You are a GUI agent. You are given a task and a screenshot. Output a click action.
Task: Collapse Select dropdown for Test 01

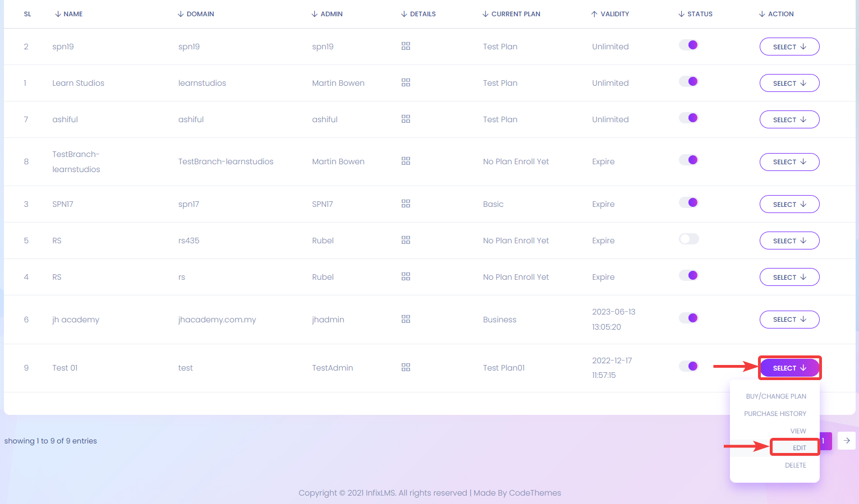(789, 368)
